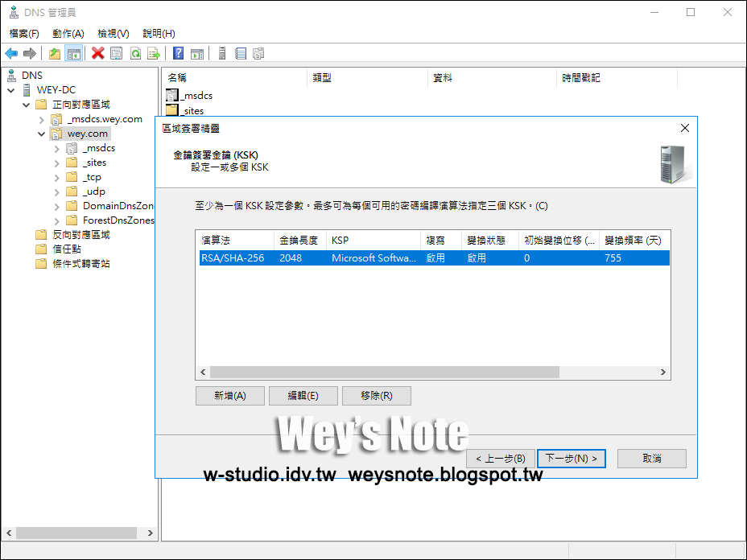The height and width of the screenshot is (560, 747).
Task: Select 信任點 folder in tree
Action: tap(67, 249)
